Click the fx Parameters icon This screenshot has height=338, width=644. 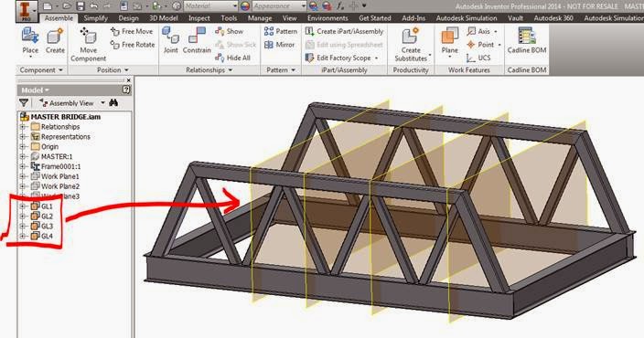coord(340,6)
